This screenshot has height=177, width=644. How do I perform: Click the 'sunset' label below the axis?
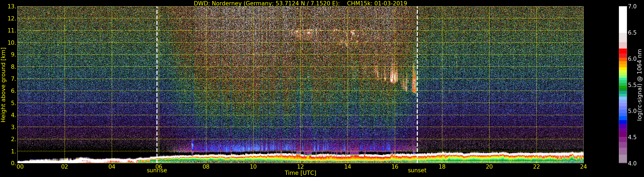417,171
